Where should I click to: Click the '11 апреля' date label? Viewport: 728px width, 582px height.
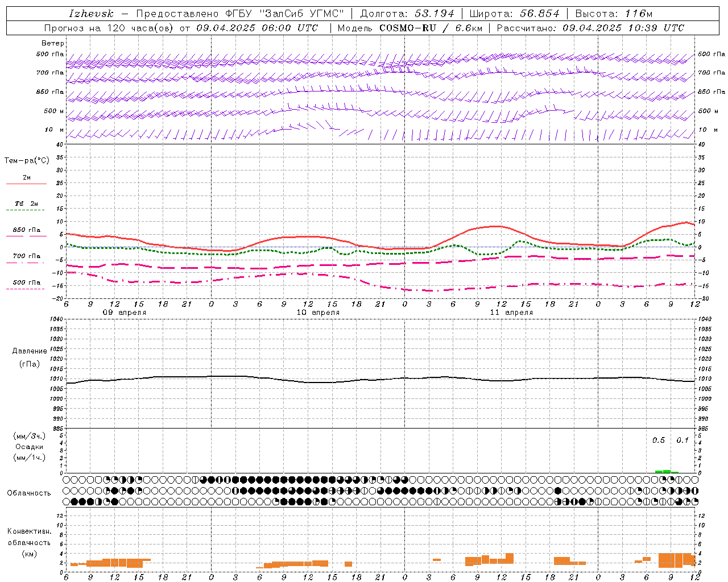[x=511, y=313]
